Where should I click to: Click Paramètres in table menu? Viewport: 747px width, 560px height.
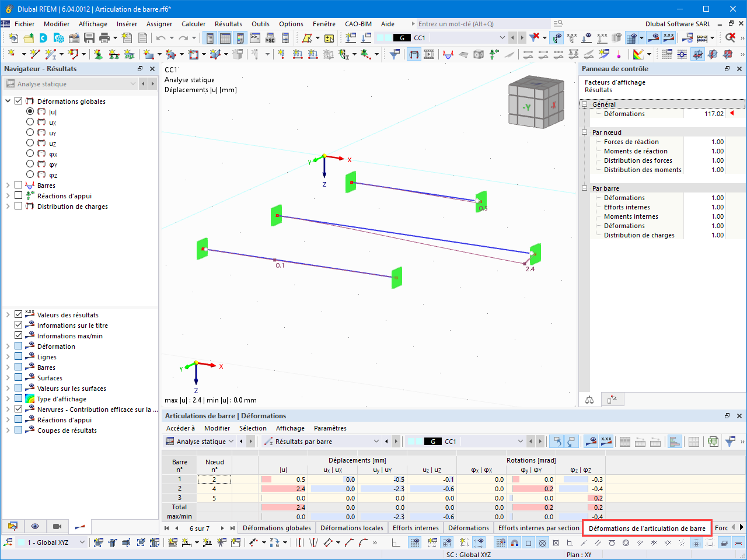(330, 428)
